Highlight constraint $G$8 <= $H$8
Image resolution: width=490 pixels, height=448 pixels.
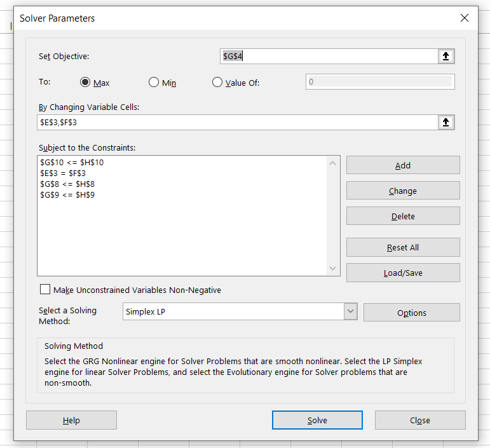68,184
